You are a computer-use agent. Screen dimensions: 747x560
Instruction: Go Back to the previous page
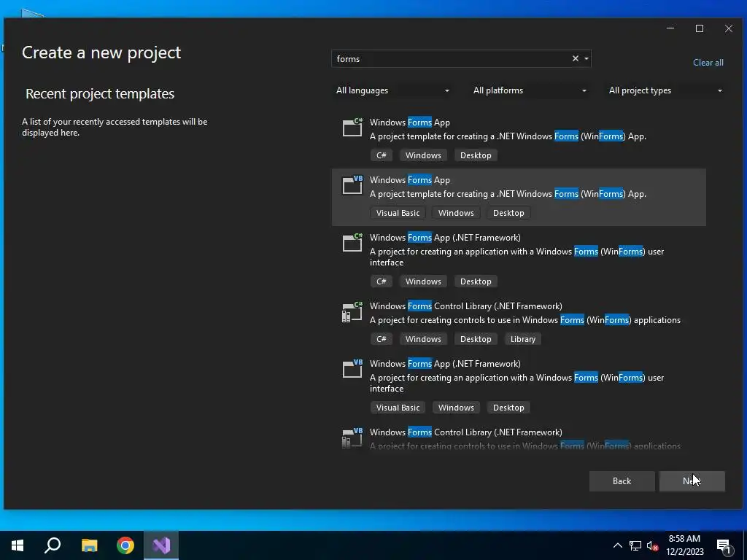tap(622, 481)
